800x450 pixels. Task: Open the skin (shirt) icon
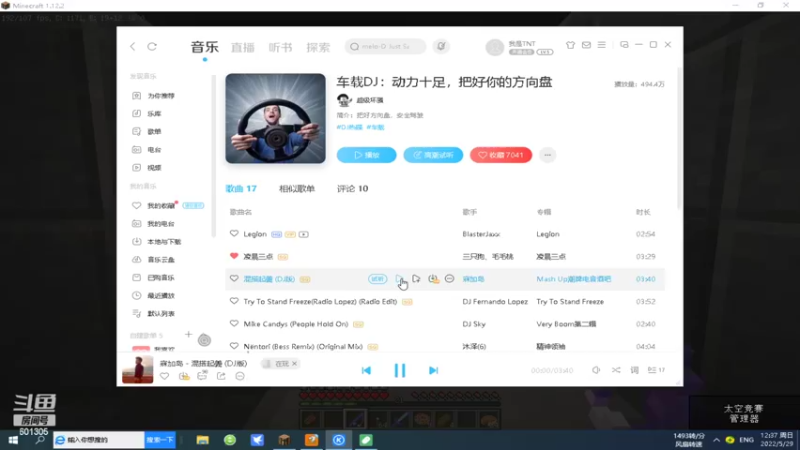coord(570,45)
